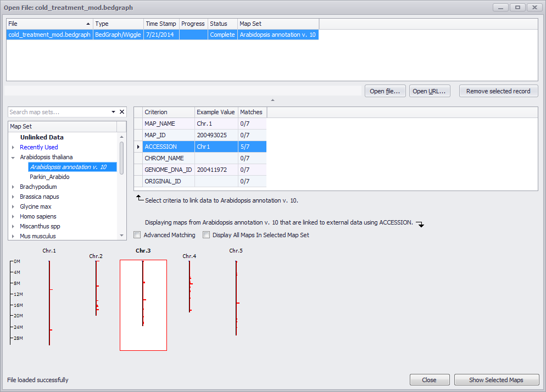Expand the Homo sapiens node
The image size is (546, 392).
(x=13, y=216)
